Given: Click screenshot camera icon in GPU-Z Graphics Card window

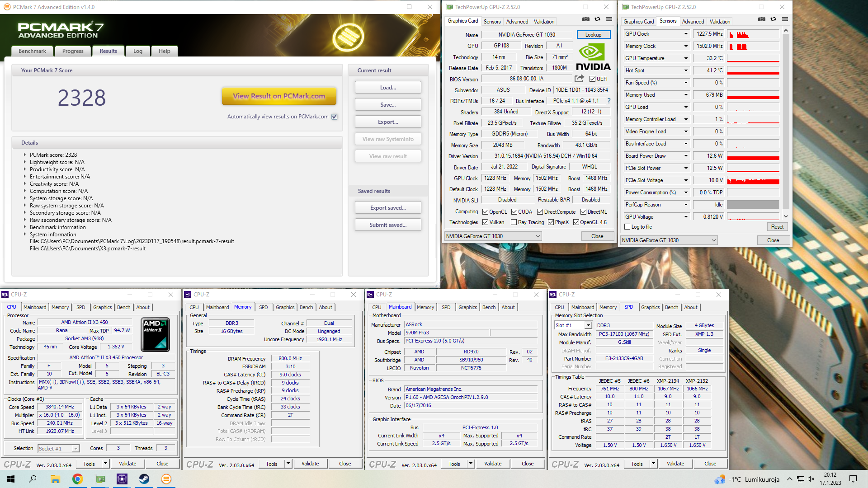Looking at the screenshot, I should pyautogui.click(x=585, y=19).
